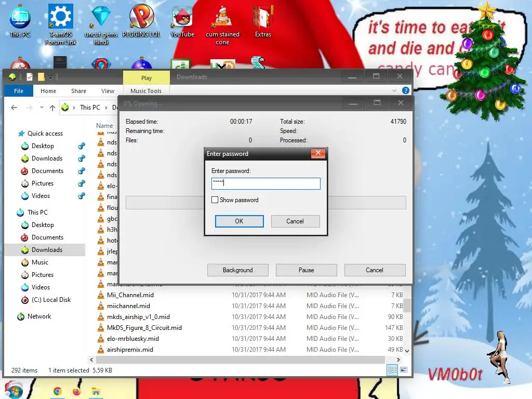532x399 pixels.
Task: Open the View ribbon tab
Action: (108, 91)
